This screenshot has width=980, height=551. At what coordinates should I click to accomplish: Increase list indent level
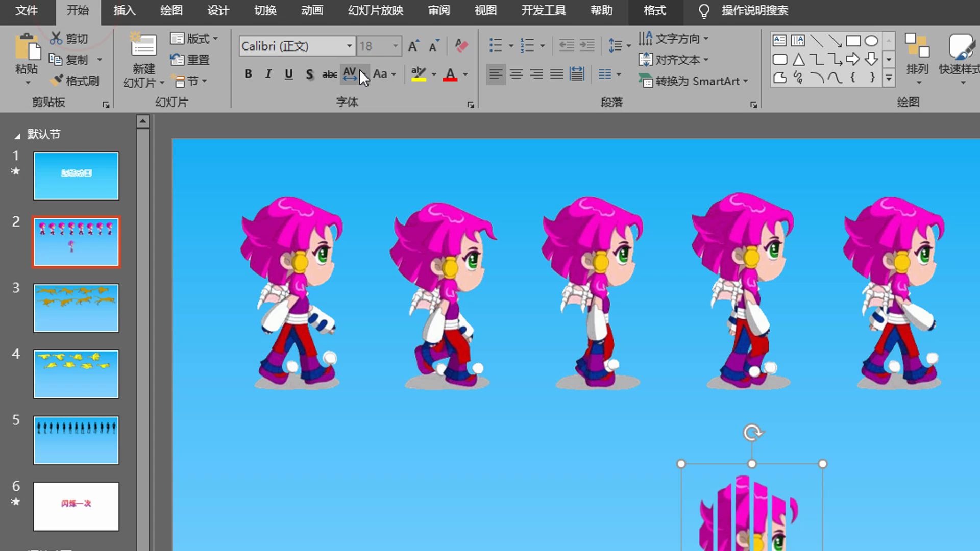(x=587, y=45)
